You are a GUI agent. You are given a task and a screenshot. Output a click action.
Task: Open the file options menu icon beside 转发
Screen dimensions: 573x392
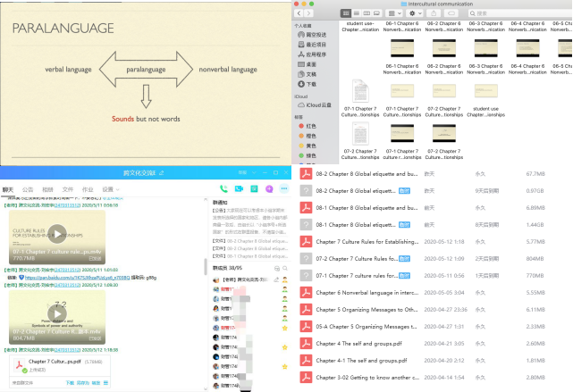[105, 383]
